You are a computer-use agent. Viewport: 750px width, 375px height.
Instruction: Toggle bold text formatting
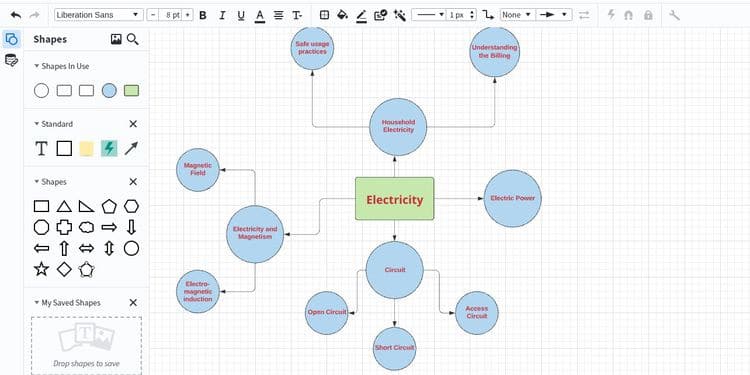[x=203, y=15]
